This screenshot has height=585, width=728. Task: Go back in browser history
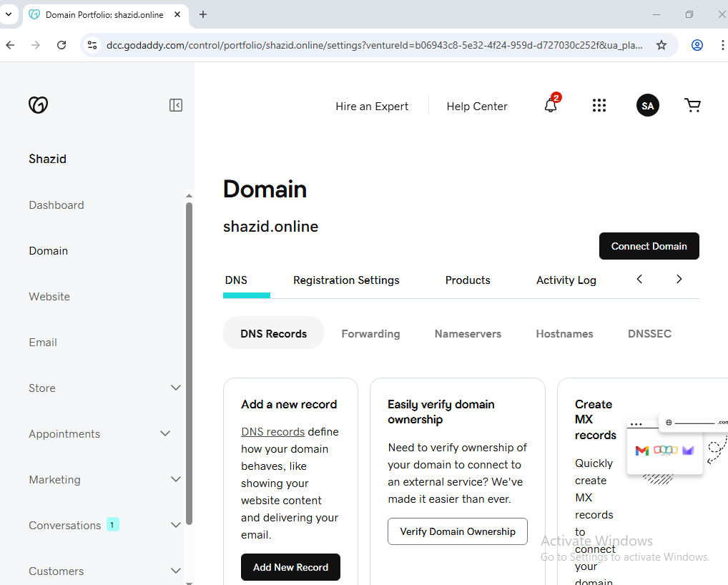pos(10,45)
